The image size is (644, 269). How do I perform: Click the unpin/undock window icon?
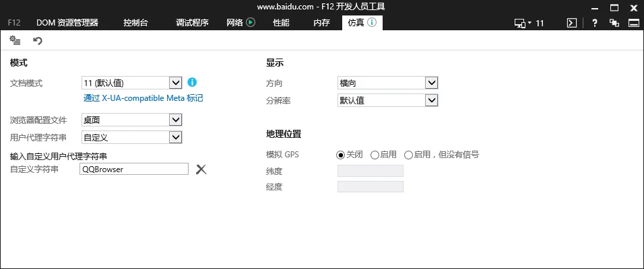[x=614, y=23]
